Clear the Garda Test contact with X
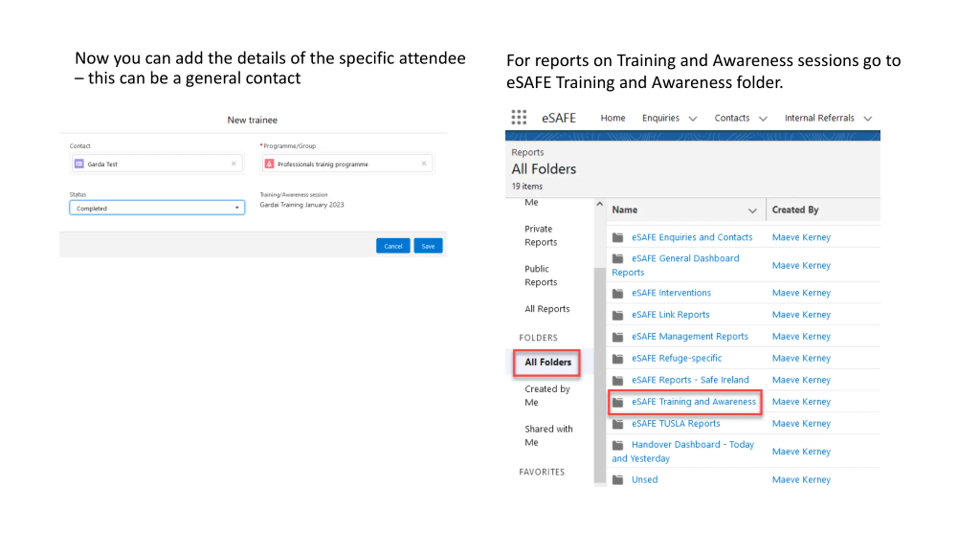 (234, 163)
